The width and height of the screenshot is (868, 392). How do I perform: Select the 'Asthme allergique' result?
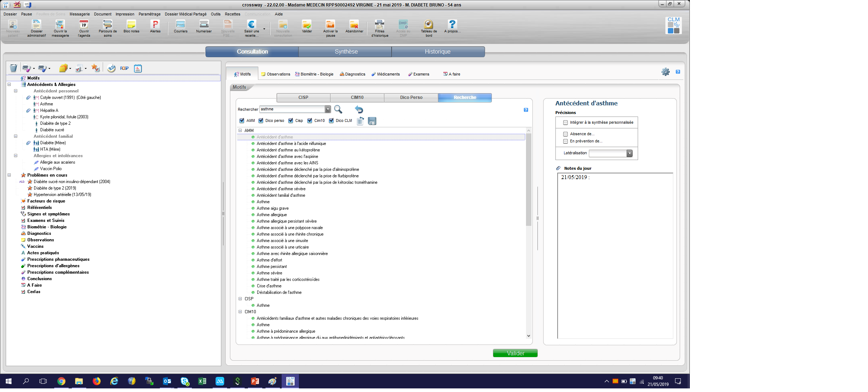click(x=272, y=215)
